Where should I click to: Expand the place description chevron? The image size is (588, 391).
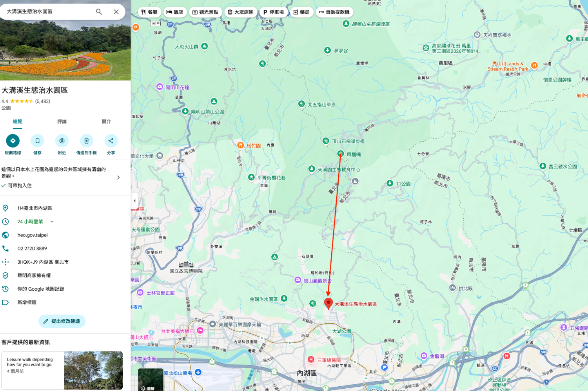tap(118, 177)
